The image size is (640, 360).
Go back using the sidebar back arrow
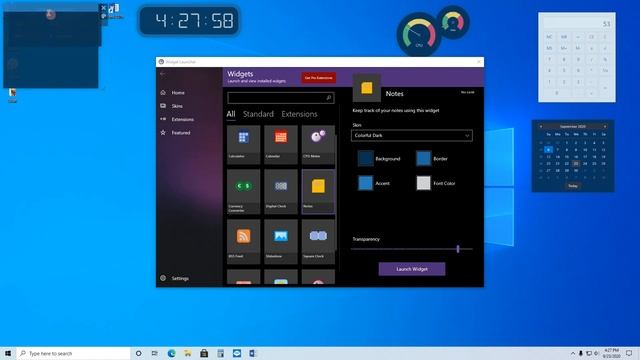[x=163, y=74]
